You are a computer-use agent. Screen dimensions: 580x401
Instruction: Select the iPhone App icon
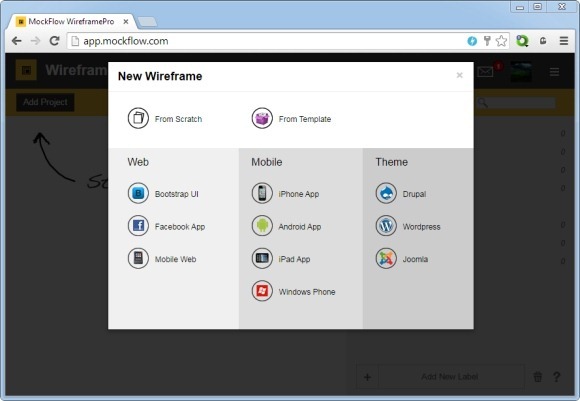pyautogui.click(x=262, y=193)
